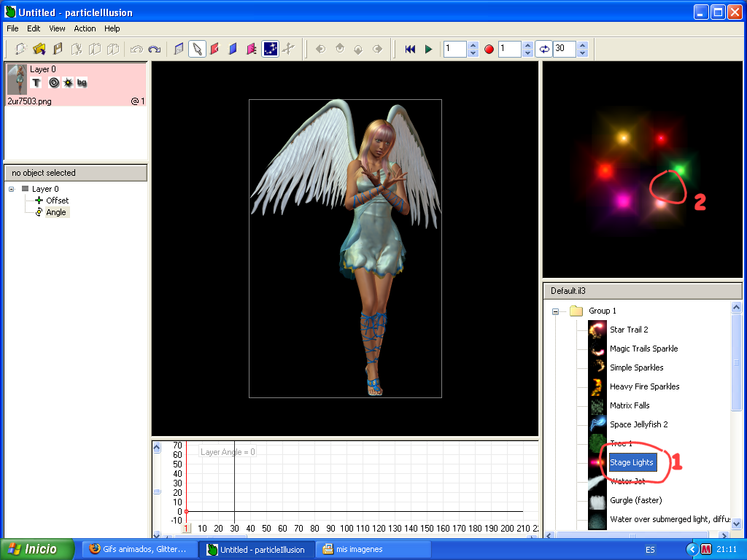
Task: Toggle the circular target icon on Layer 0
Action: [x=54, y=83]
